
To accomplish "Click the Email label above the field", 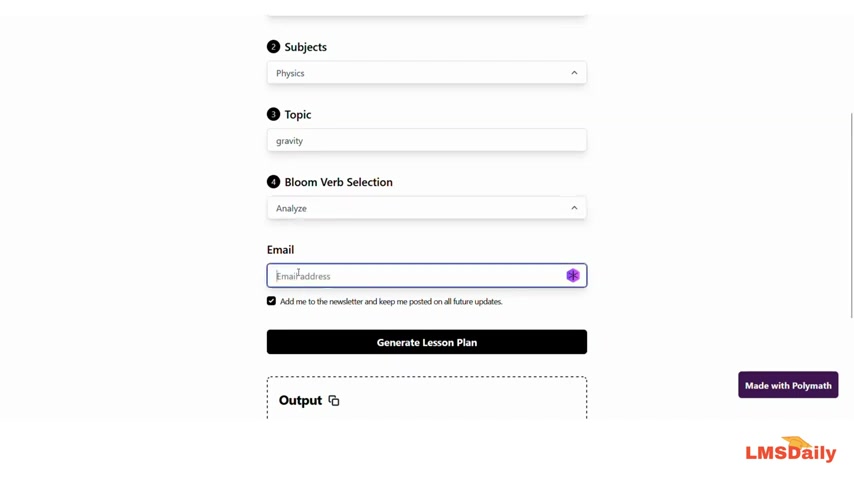I will pyautogui.click(x=280, y=250).
